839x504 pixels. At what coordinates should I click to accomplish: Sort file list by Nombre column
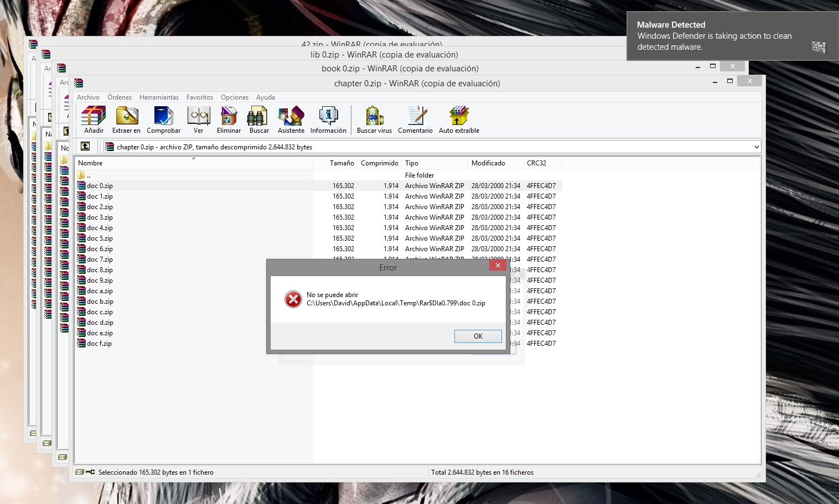tap(91, 163)
